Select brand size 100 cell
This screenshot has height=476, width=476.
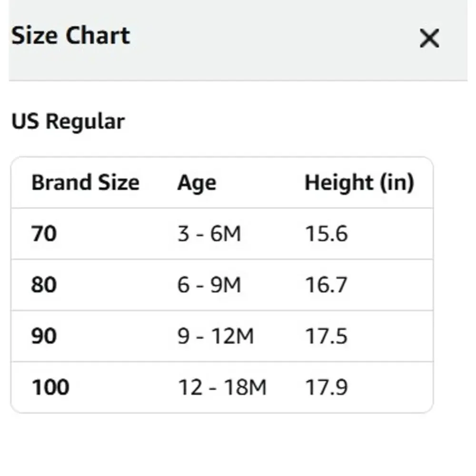point(51,387)
